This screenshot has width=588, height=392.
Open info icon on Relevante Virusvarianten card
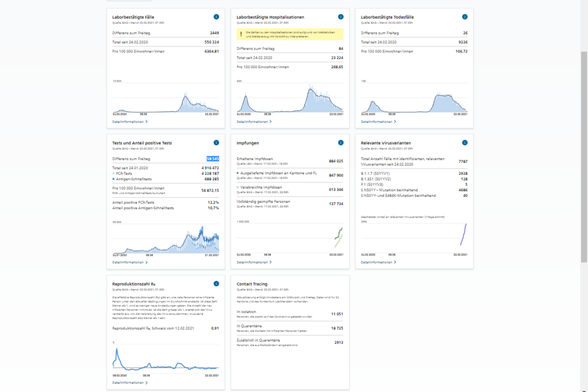click(x=465, y=143)
